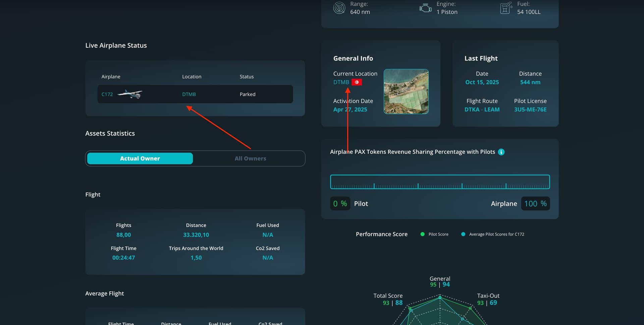This screenshot has height=325, width=644.
Task: Click the C172 airplane image
Action: click(130, 94)
